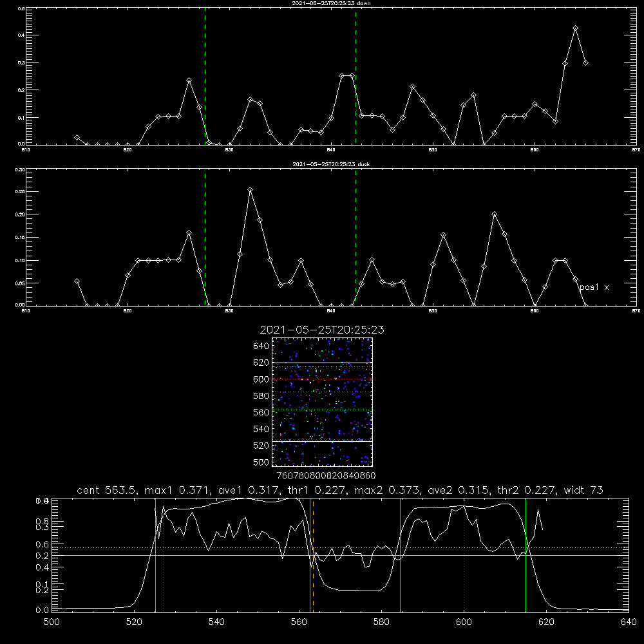This screenshot has width=644, height=644.
Task: Click the lower white horizontal line in pixel image
Action: pyautogui.click(x=322, y=442)
